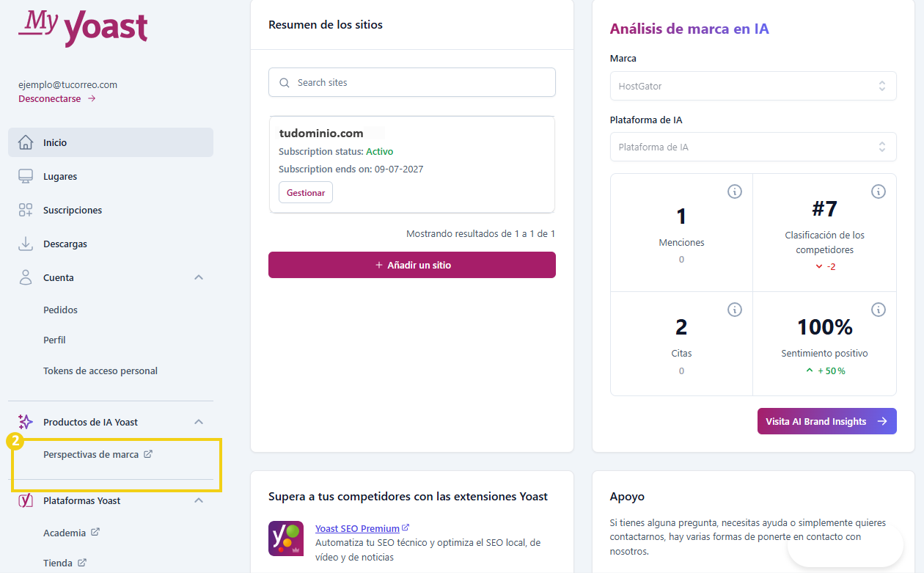The image size is (924, 573).
Task: Click the arrow in Visita AI Brand Insights button
Action: [882, 421]
